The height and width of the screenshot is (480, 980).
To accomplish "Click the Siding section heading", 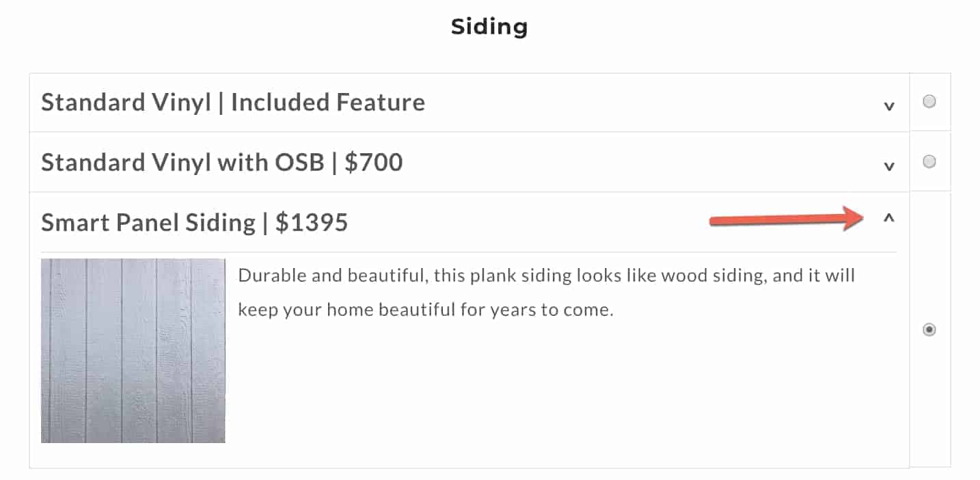I will point(489,27).
